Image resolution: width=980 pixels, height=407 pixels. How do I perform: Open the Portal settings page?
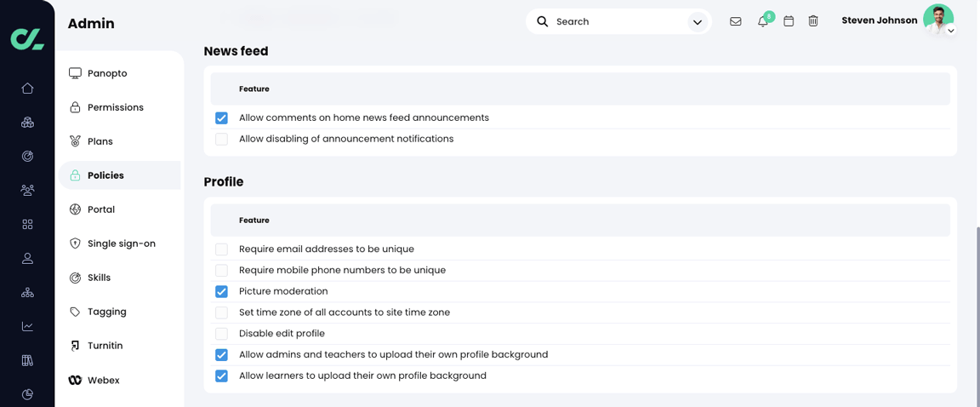[x=101, y=209]
